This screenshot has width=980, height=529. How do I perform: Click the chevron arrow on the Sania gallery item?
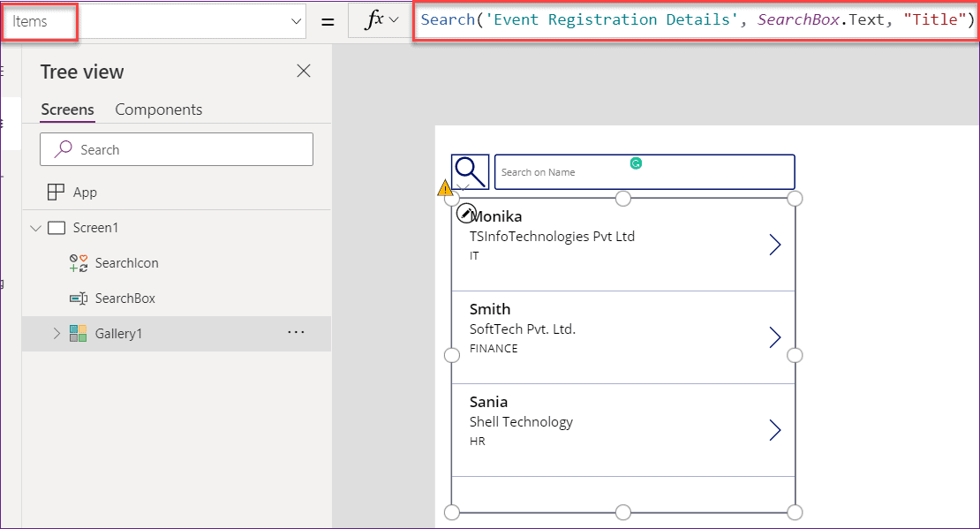775,429
